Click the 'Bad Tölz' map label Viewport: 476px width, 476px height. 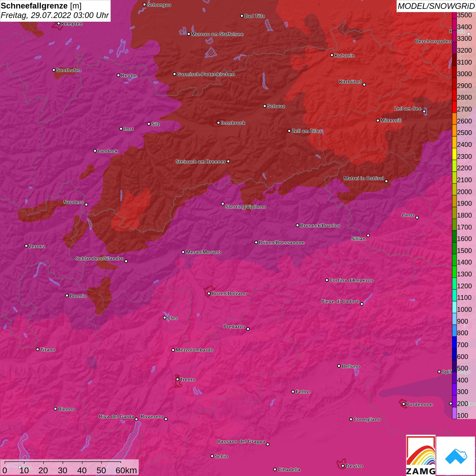point(254,16)
